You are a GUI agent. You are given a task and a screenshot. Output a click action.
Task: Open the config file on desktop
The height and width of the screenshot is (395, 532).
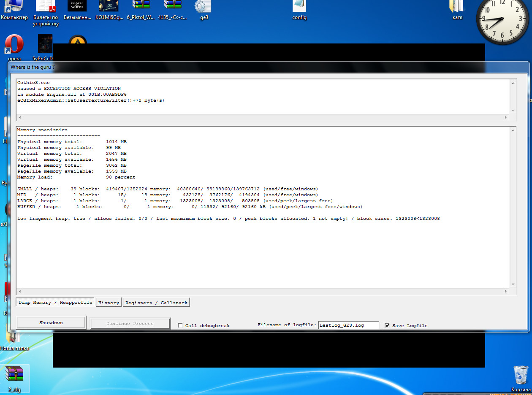tap(299, 11)
